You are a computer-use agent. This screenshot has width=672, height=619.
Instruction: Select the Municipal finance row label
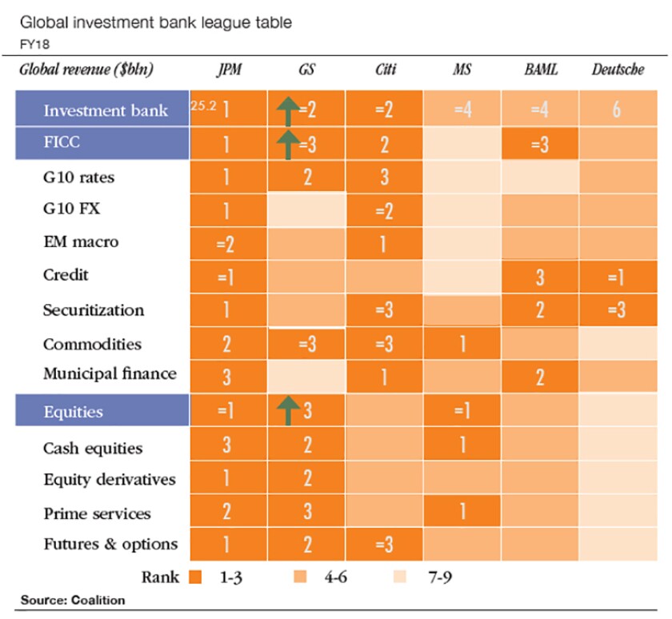coord(110,373)
